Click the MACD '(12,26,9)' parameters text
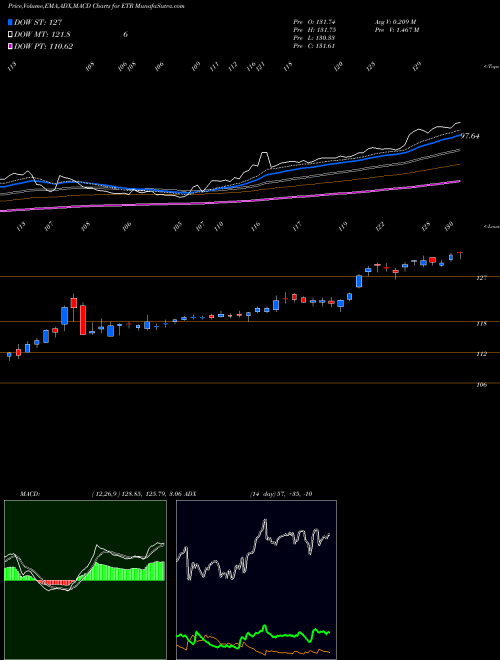500x660 pixels. (105, 494)
